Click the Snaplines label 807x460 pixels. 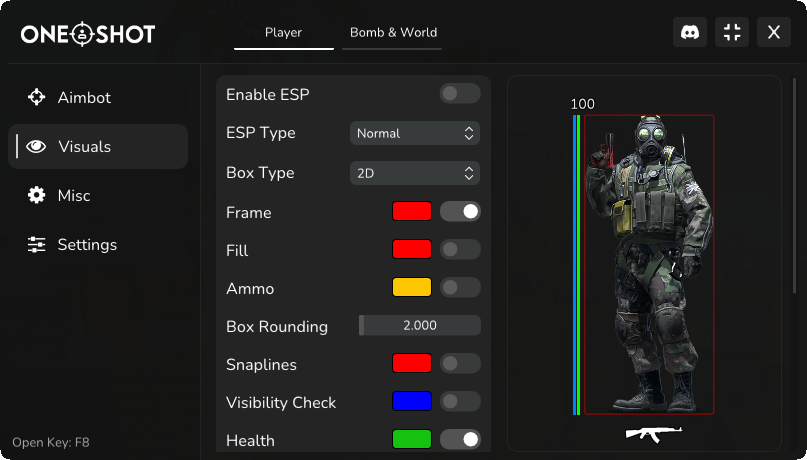261,365
